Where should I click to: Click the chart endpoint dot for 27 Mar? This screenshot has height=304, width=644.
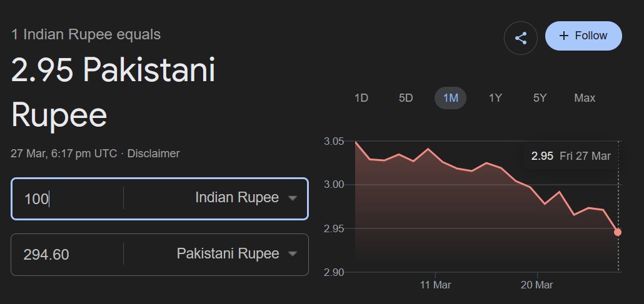618,232
